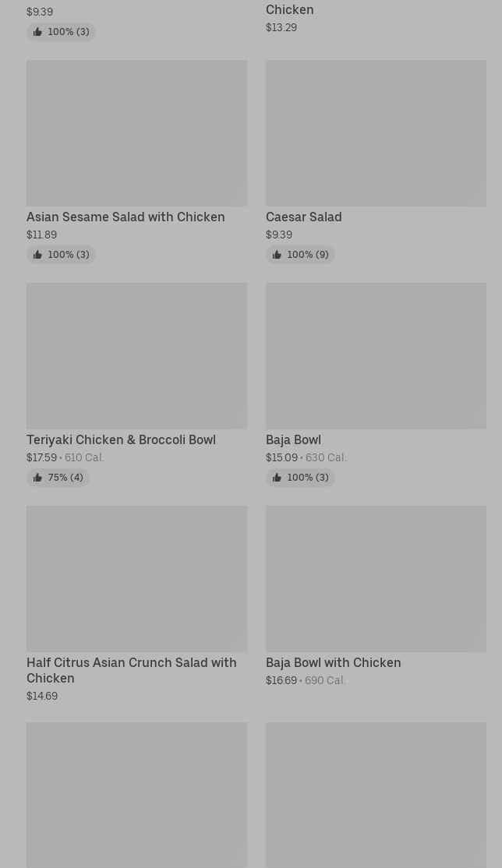Click thumbs-up icon for Teriyaki Chicken Bowl
This screenshot has height=868, width=502.
(37, 478)
